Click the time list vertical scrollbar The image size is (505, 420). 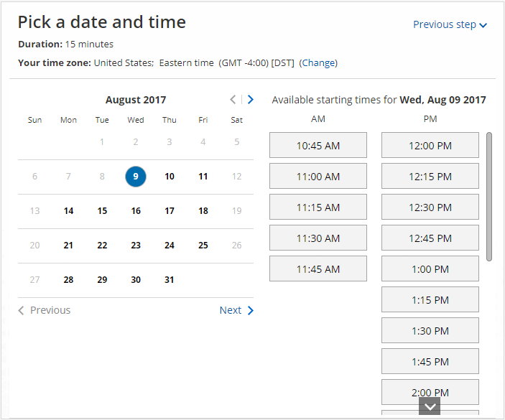(x=489, y=195)
